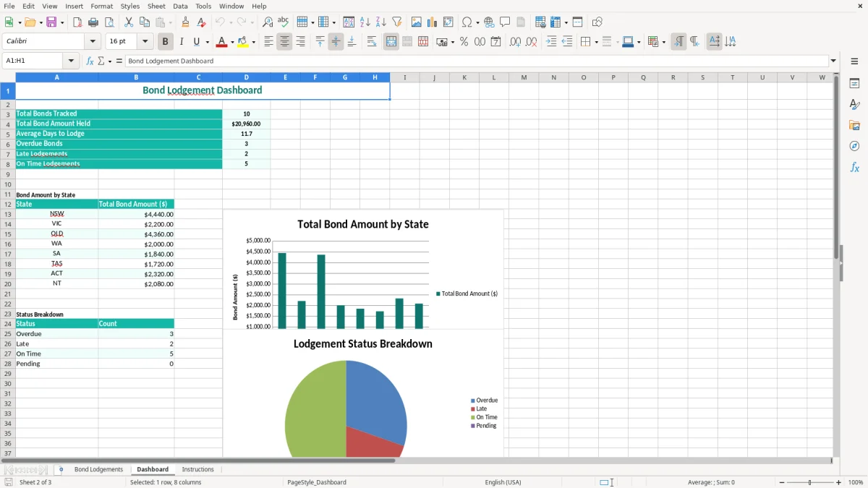Toggle Wrap Text
The height and width of the screenshot is (488, 868).
click(372, 42)
